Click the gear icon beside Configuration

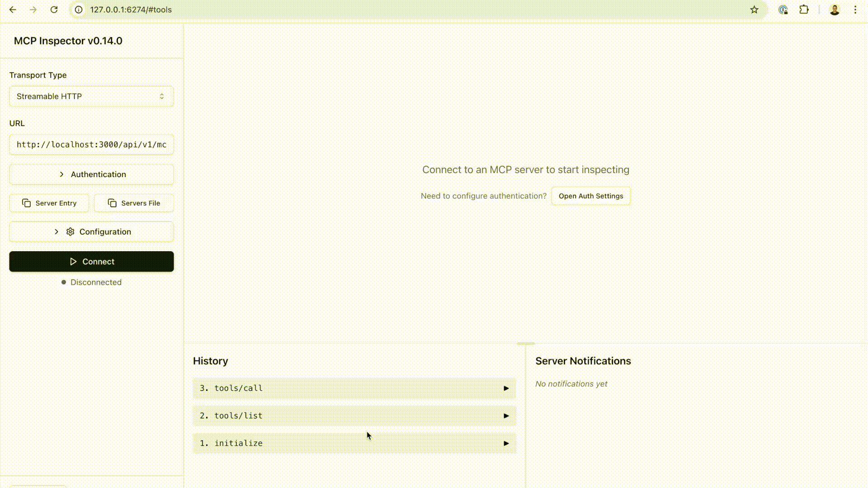(70, 232)
